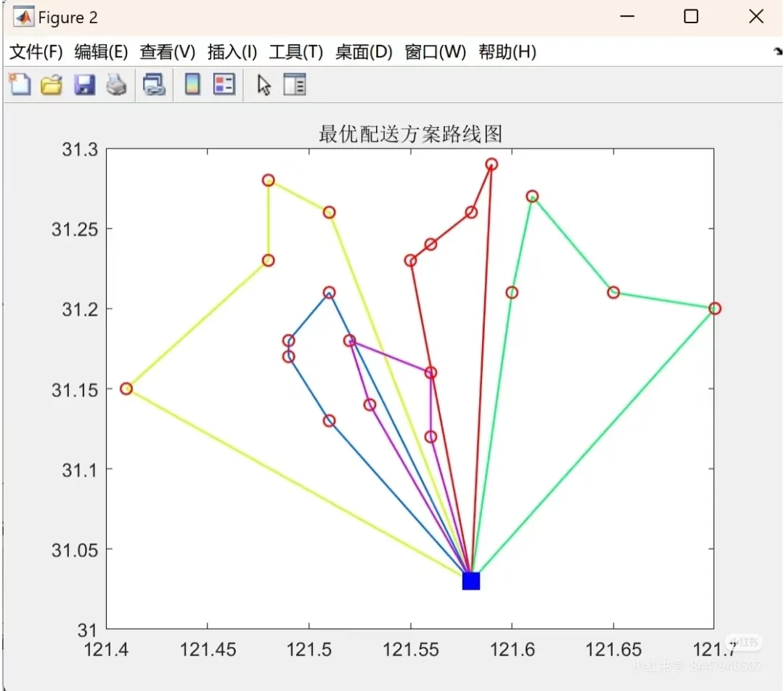Click x-axis tick label 121.65
The image size is (784, 691).
613,650
